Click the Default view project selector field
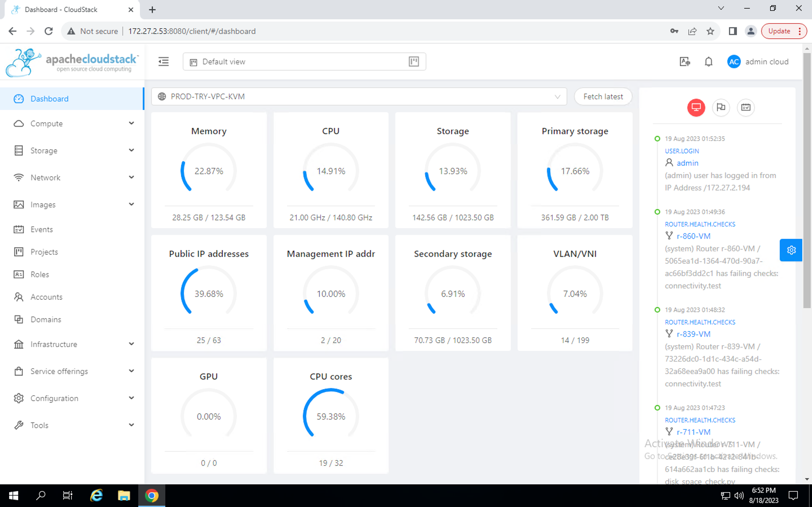812x507 pixels. coord(295,62)
